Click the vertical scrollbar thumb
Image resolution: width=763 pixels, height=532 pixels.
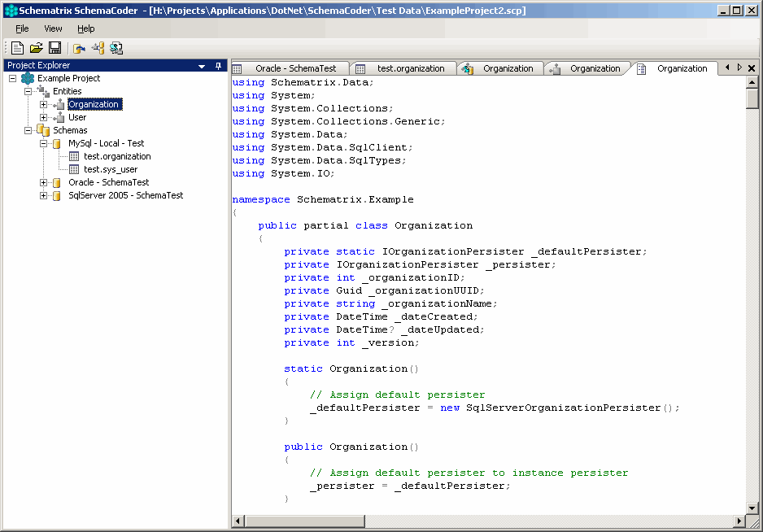tap(752, 98)
